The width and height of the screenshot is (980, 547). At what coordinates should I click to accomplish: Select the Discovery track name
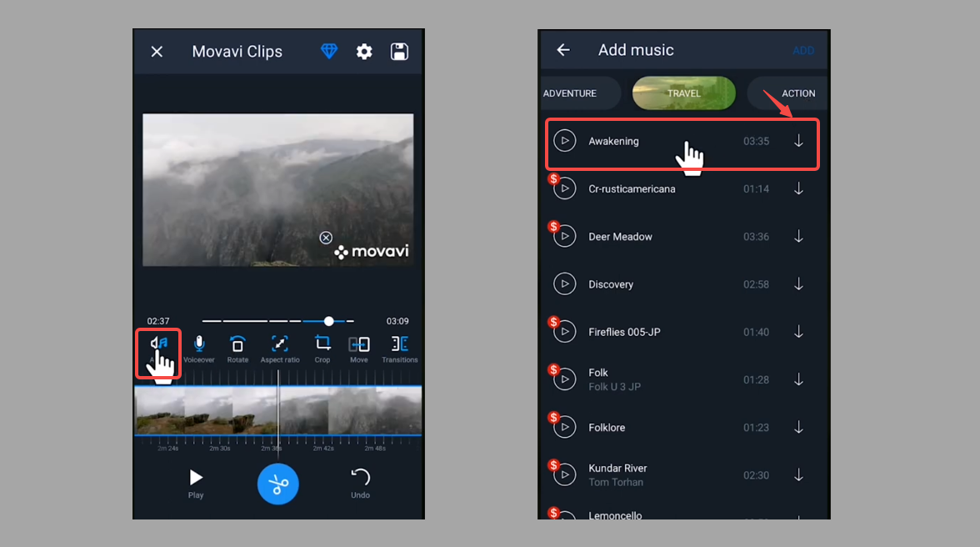tap(611, 284)
